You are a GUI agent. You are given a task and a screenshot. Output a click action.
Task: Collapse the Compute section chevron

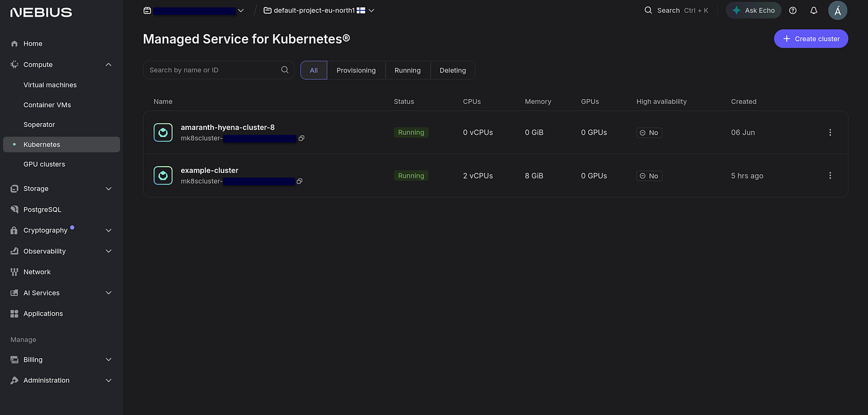(108, 64)
